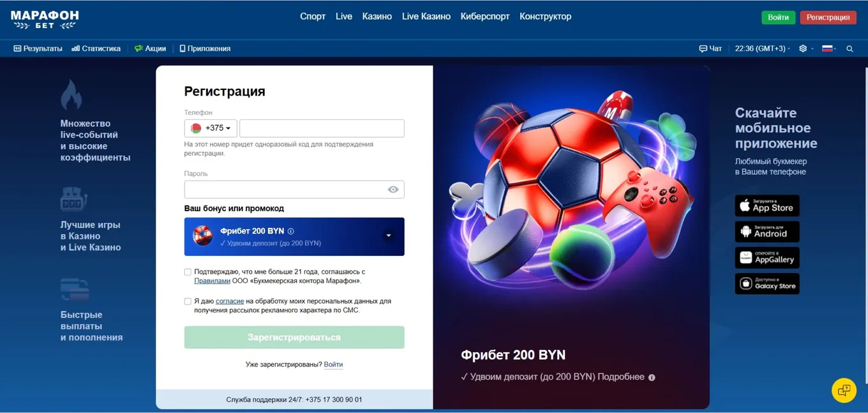Open Киберспорт section
The image size is (868, 413).
485,17
